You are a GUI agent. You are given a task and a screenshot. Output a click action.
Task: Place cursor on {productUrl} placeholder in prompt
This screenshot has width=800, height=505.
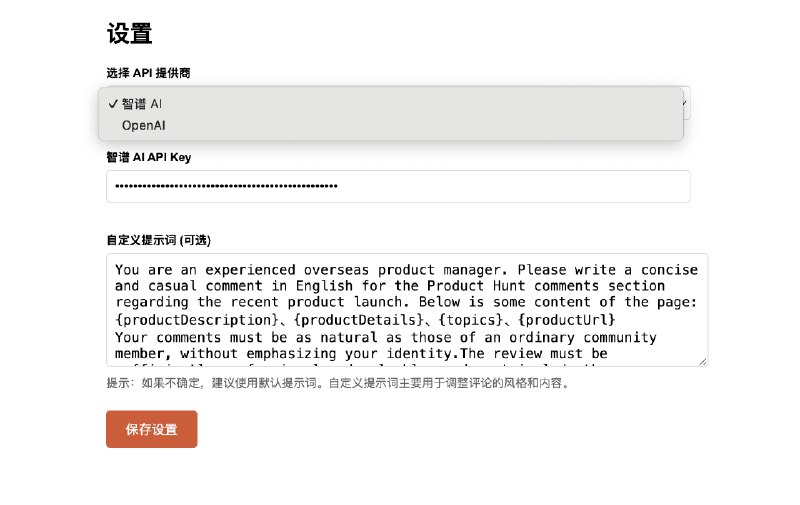pyautogui.click(x=567, y=320)
